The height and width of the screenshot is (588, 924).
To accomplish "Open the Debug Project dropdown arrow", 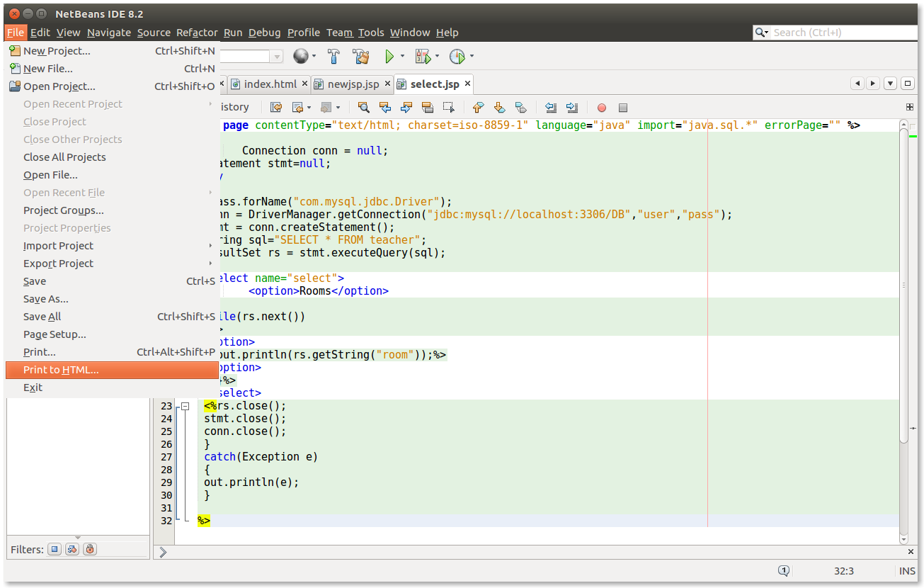I will tap(437, 56).
